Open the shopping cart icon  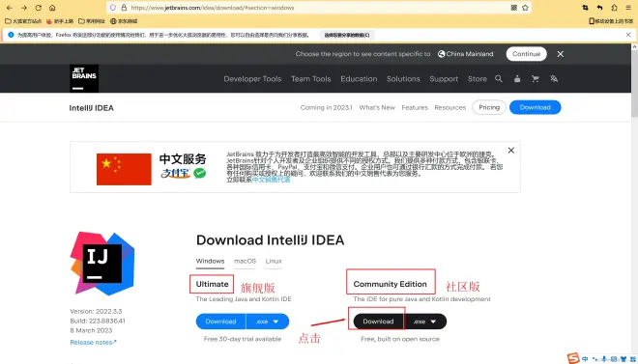pos(536,79)
